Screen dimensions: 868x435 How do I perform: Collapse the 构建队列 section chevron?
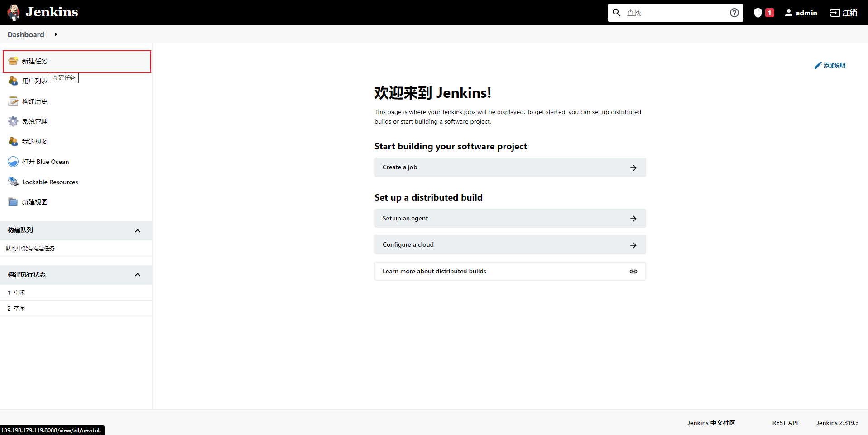click(138, 231)
